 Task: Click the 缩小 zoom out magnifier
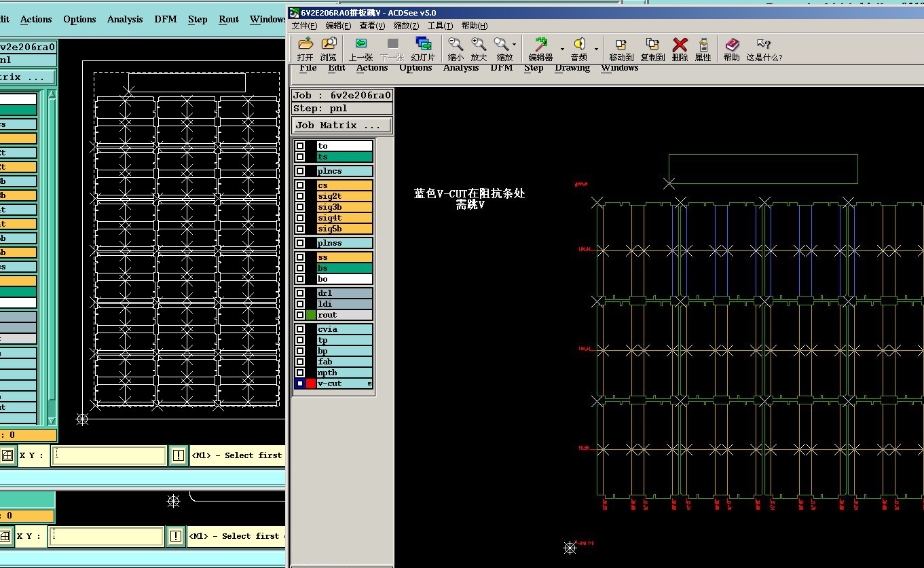pyautogui.click(x=456, y=45)
